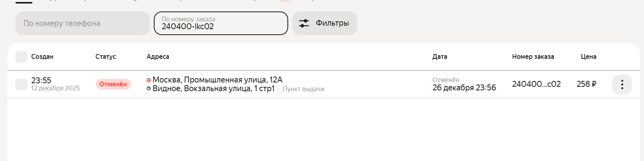644x161 pixels.
Task: Click the 258 ₽ price cell
Action: coord(586,84)
